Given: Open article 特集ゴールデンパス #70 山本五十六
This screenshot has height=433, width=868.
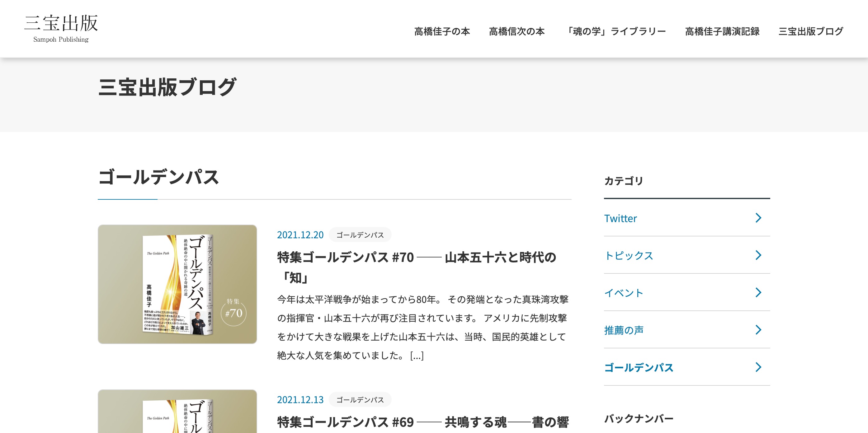Looking at the screenshot, I should pos(417,267).
